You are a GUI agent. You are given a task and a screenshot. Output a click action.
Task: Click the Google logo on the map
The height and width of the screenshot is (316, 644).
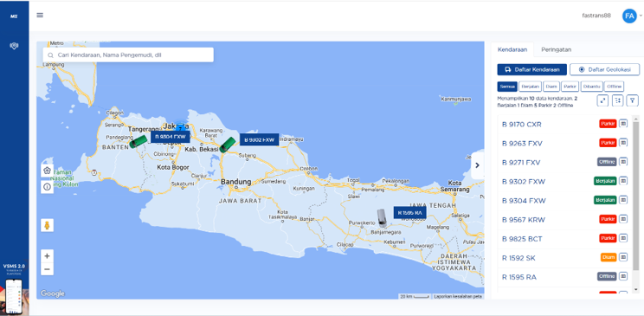52,293
